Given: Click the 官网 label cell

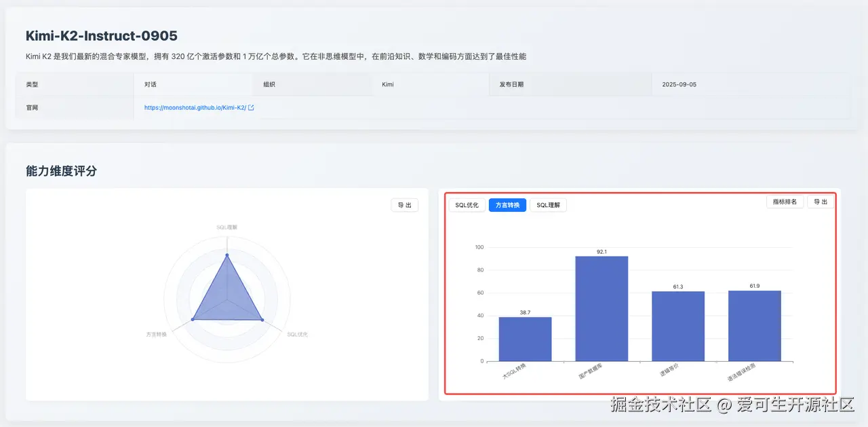Looking at the screenshot, I should click(x=75, y=107).
